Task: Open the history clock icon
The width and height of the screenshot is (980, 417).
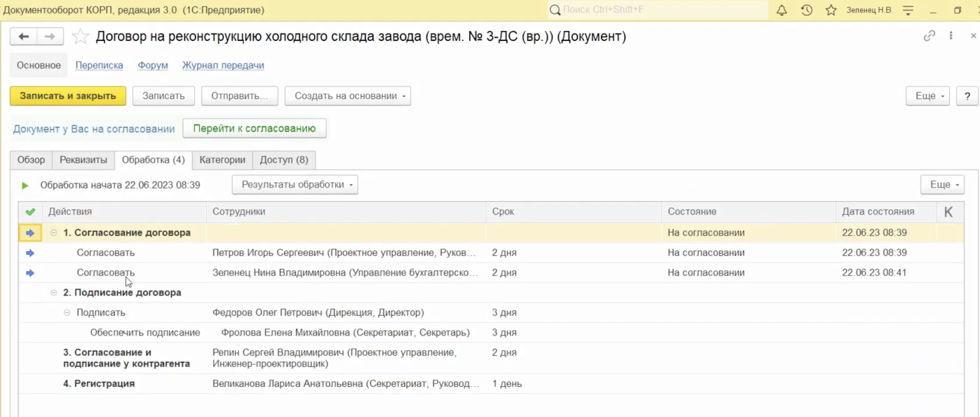Action: [x=807, y=10]
